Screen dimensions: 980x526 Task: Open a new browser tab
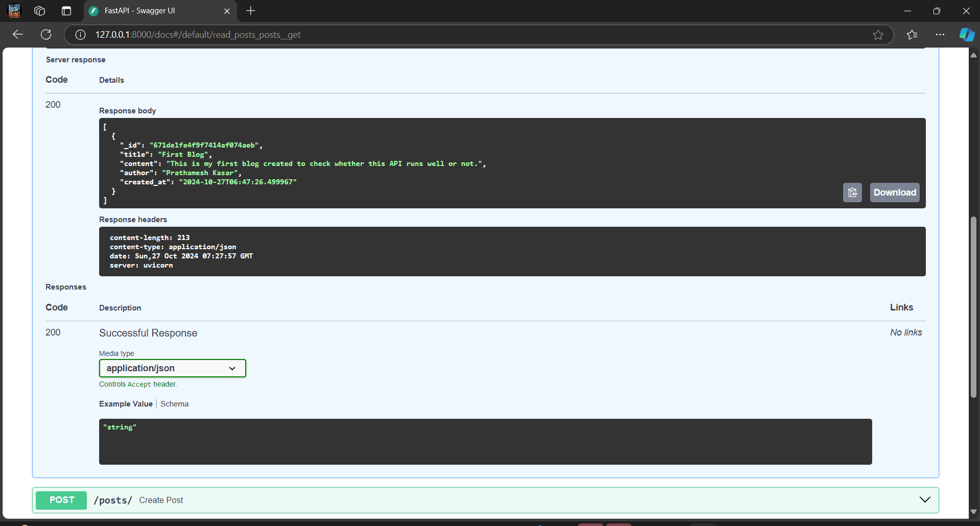(250, 11)
